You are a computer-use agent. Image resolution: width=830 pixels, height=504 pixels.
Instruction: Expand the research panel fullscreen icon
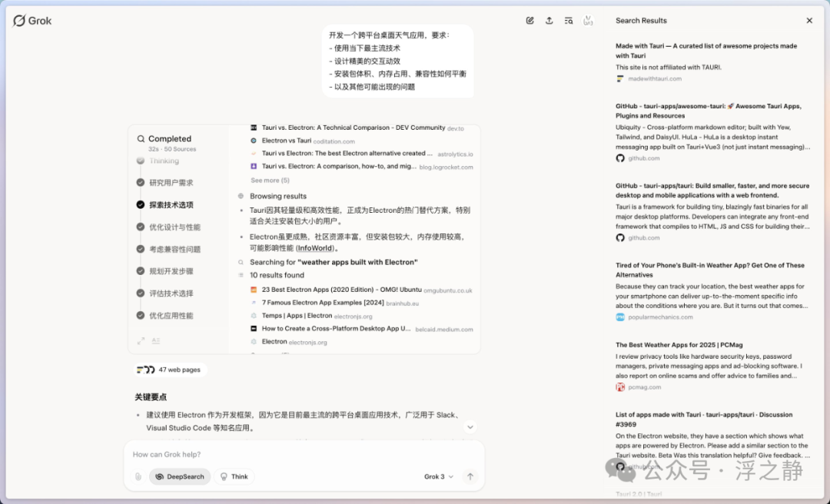pyautogui.click(x=141, y=341)
